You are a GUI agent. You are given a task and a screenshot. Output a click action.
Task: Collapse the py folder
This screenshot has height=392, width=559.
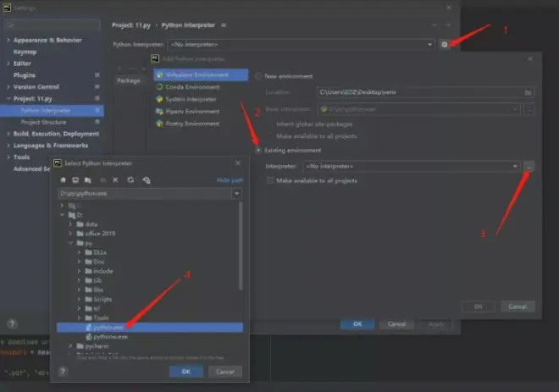pyautogui.click(x=70, y=243)
